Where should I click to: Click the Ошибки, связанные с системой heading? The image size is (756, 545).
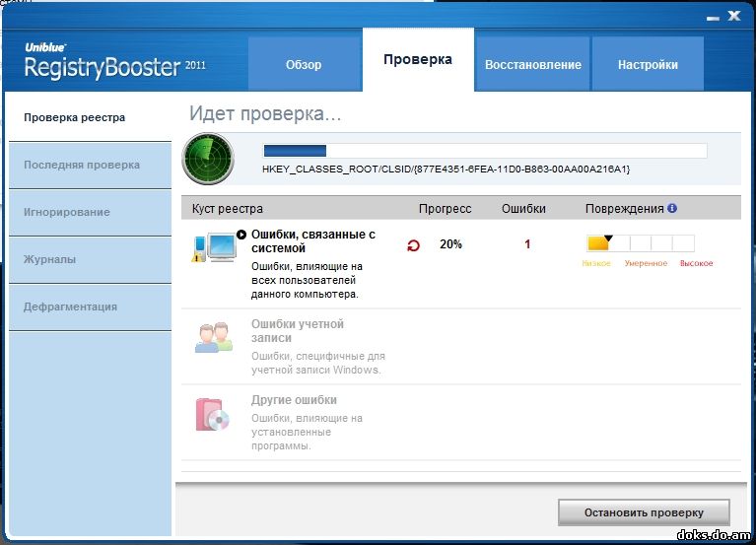(313, 241)
